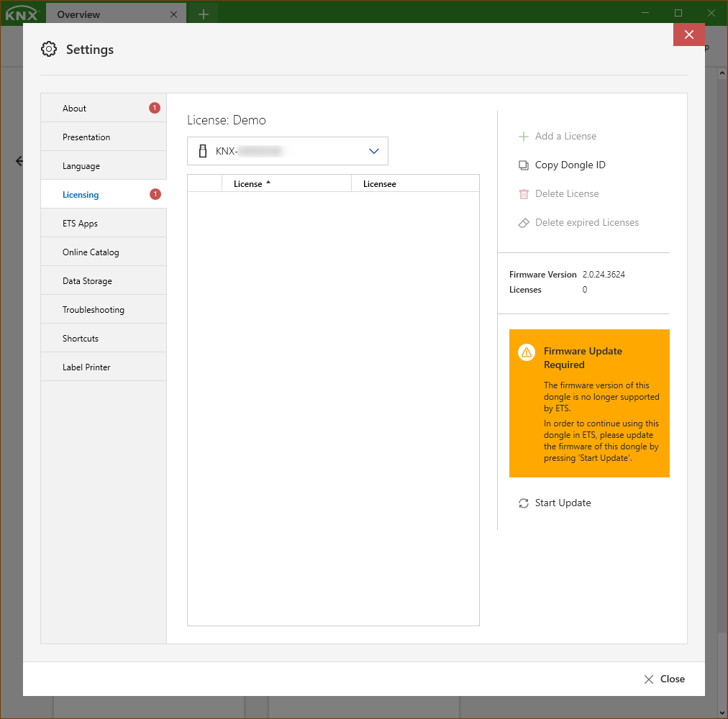The width and height of the screenshot is (728, 719).
Task: Close the Overview tab with its X
Action: tap(173, 14)
